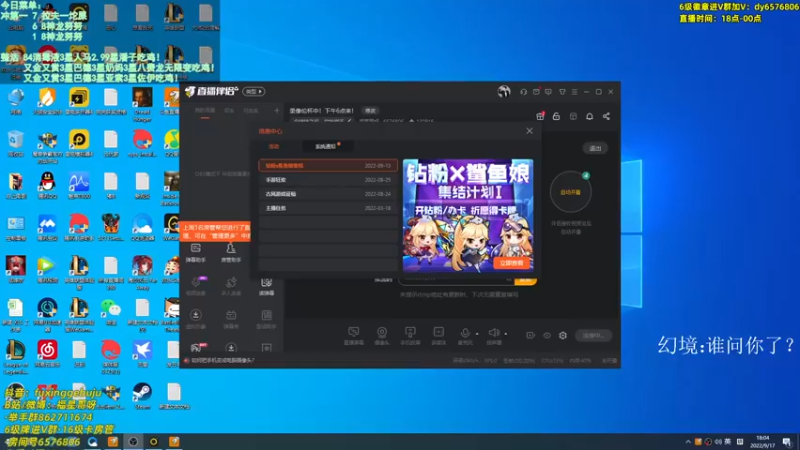Screen dimensions: 800x450
Task: Click the start-live button at bottom right
Action: (x=593, y=335)
